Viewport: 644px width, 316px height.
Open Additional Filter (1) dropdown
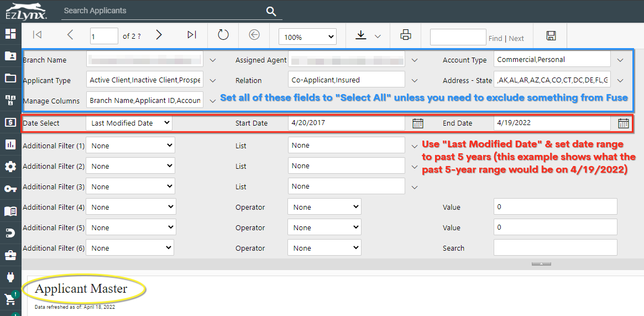coord(131,146)
